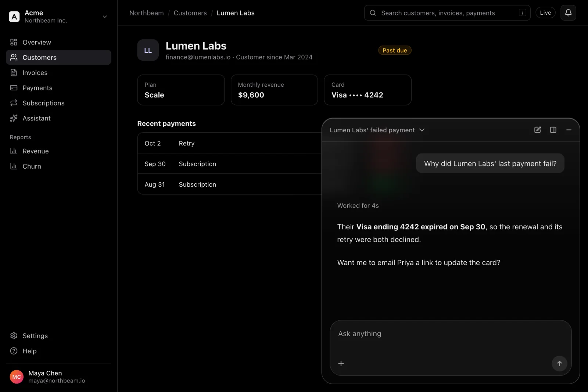
Task: Open the Churn report chart icon
Action: pyautogui.click(x=14, y=166)
